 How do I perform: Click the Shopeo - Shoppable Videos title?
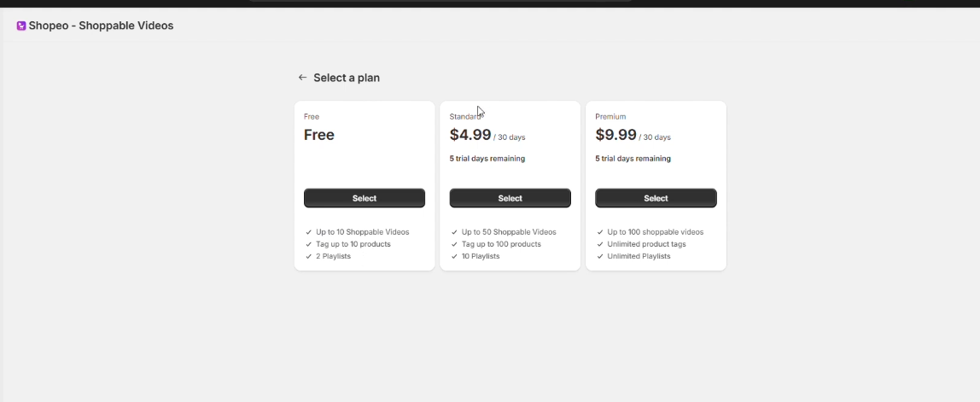tap(101, 26)
